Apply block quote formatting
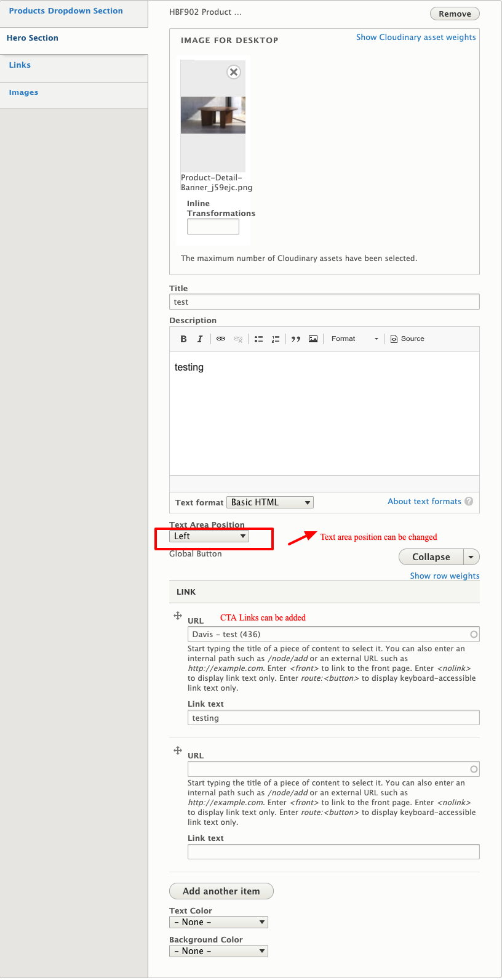This screenshot has width=502, height=980. (296, 339)
